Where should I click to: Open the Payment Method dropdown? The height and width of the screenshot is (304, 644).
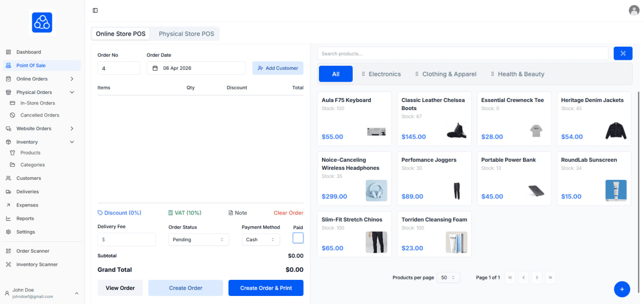[261, 240]
